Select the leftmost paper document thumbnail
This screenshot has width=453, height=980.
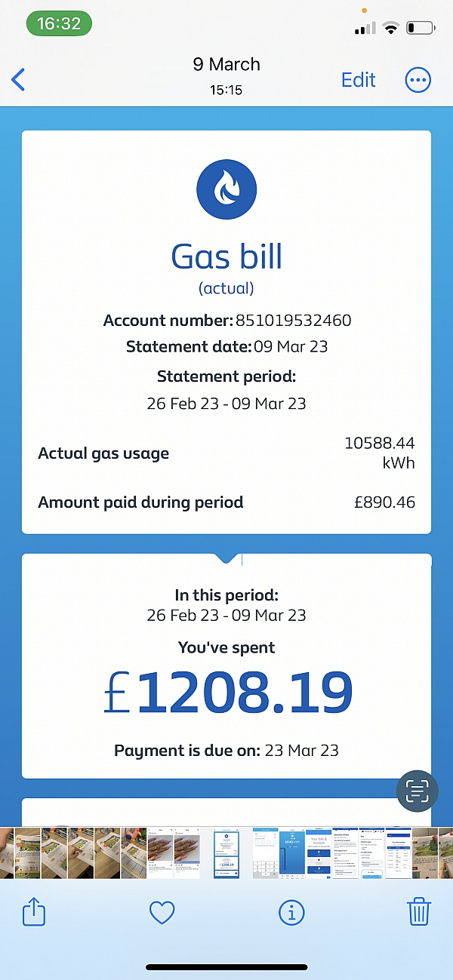7,853
